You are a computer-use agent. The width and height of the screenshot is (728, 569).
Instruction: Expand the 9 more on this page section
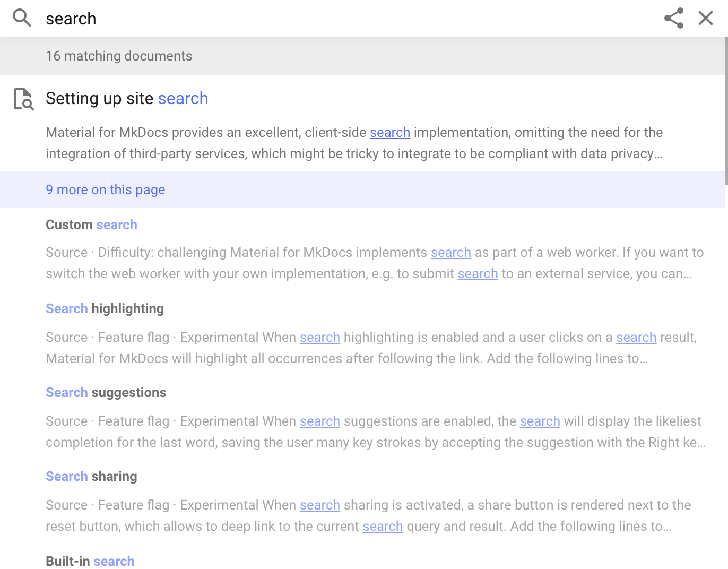coord(105,189)
